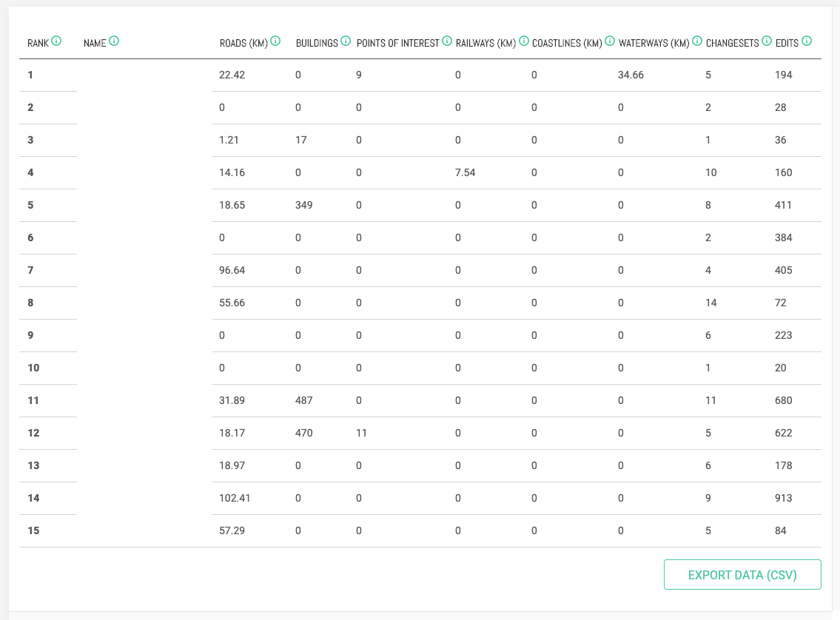
Task: Click the rank 5 row with 411 edits
Action: (420, 205)
